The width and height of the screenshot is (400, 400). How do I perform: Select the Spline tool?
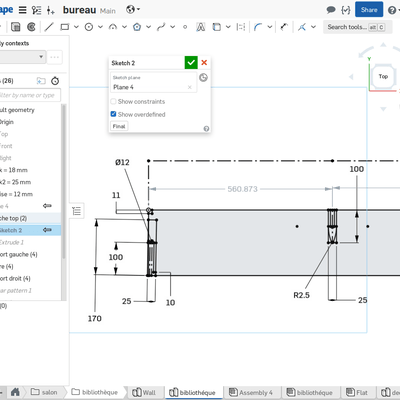(161, 27)
